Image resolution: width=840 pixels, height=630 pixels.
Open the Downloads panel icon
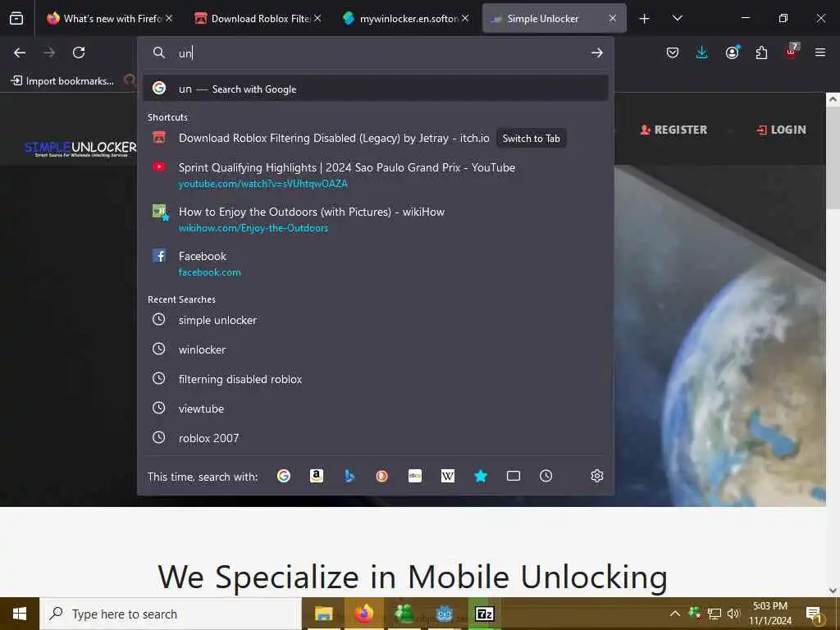(702, 52)
